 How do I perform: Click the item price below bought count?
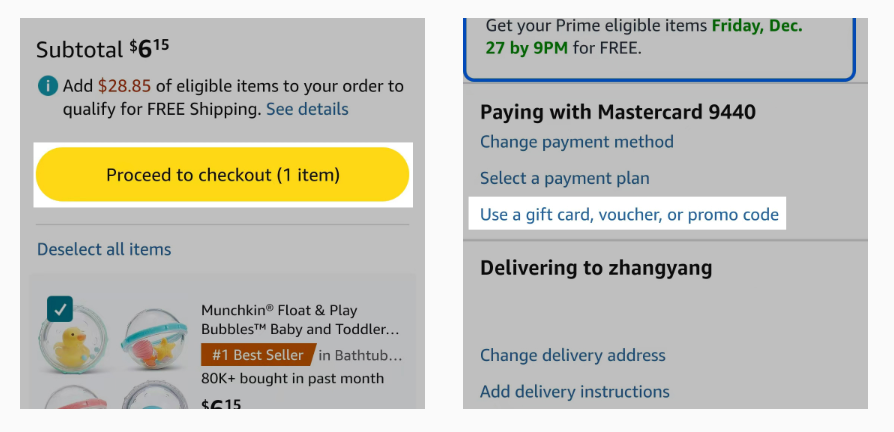point(221,404)
